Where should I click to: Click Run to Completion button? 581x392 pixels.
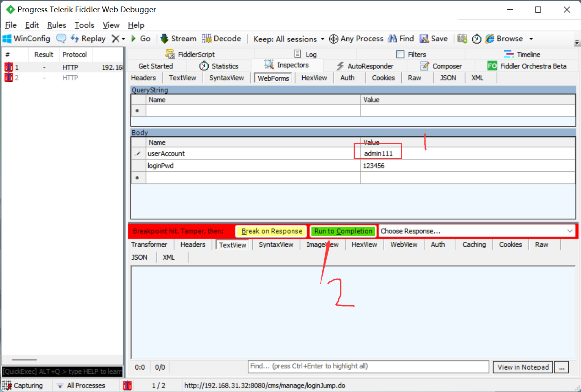point(343,231)
